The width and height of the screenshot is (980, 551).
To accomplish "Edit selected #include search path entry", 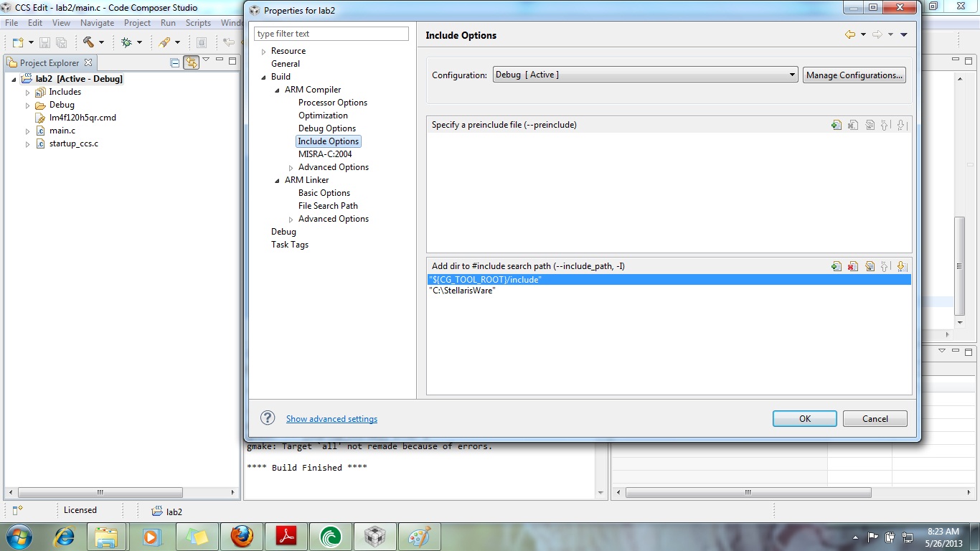I will click(x=870, y=266).
